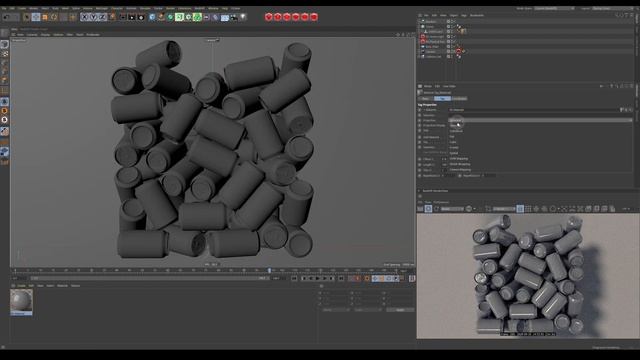The image size is (640, 360).
Task: Click the blue timeline playhead marker
Action: click(x=269, y=270)
